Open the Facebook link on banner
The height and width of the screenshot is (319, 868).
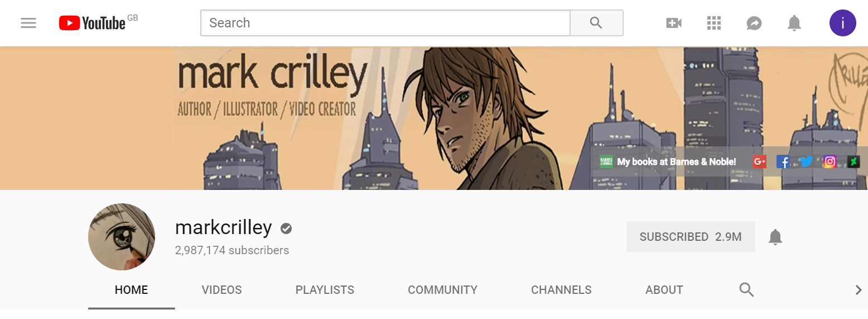pos(783,161)
